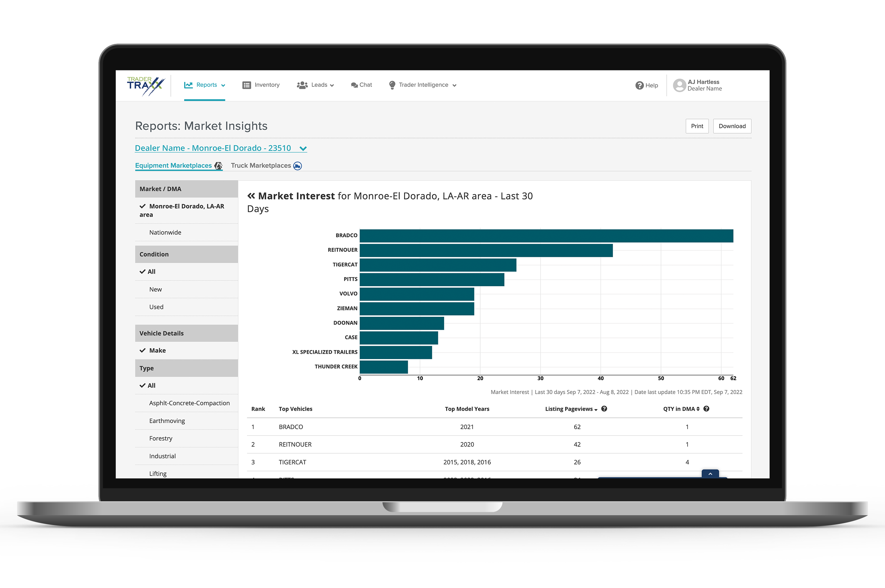
Task: Switch to Equipment Marketplaces tab
Action: 178,165
